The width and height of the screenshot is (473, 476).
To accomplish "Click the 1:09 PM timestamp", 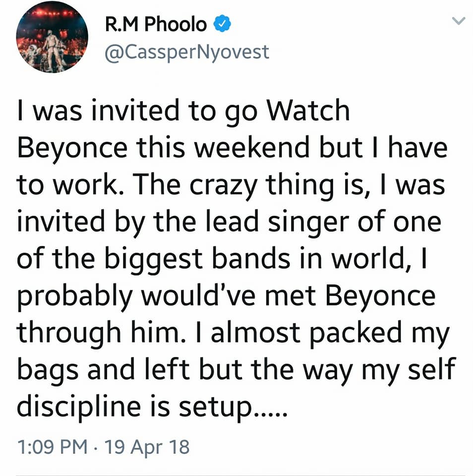I will [x=52, y=447].
